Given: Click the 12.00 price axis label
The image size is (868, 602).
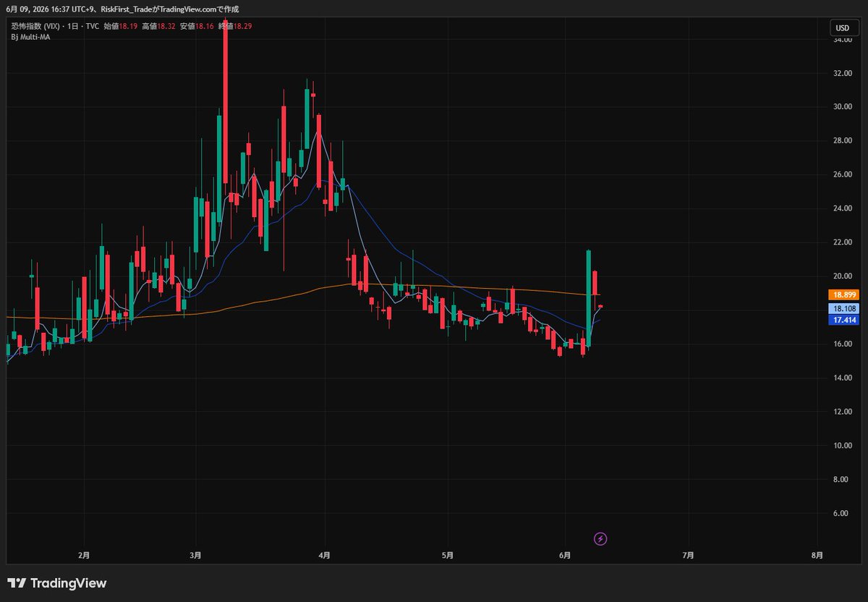Looking at the screenshot, I should pos(842,412).
